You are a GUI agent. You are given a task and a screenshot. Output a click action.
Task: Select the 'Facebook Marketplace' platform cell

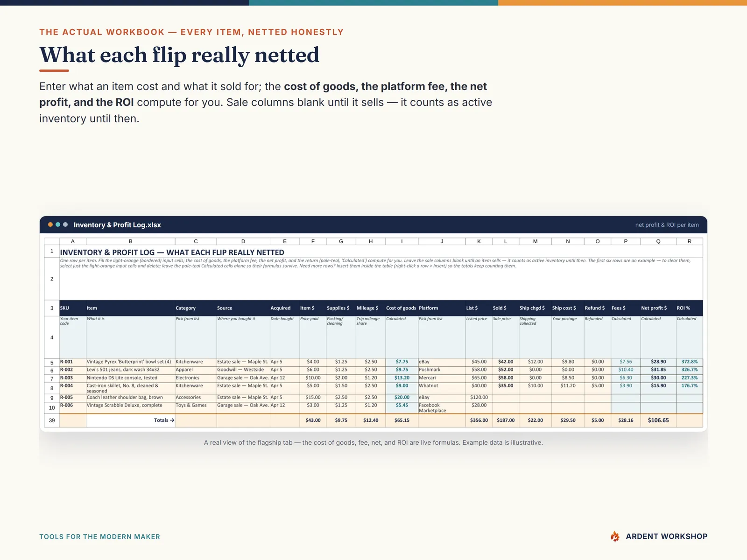point(442,408)
